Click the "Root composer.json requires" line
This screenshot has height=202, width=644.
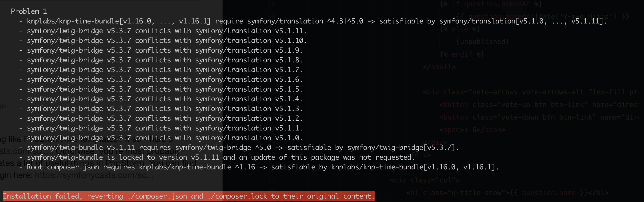263,167
